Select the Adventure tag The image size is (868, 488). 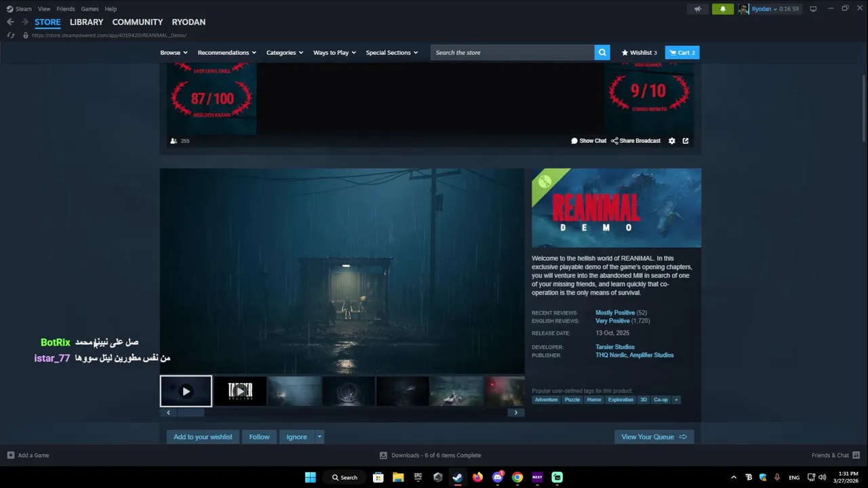coord(546,400)
